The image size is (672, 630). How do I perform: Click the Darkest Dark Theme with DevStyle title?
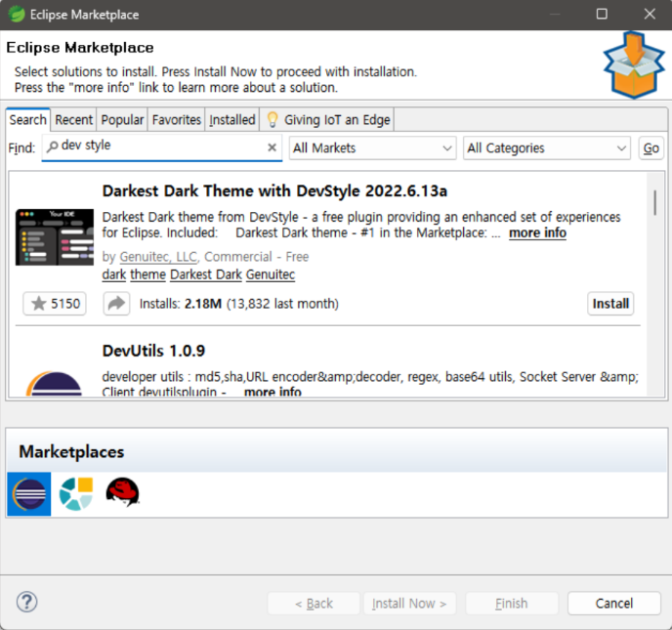pyautogui.click(x=274, y=190)
